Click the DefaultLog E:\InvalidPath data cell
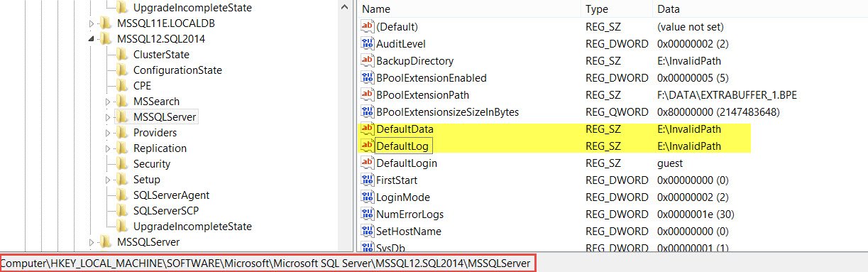 [x=689, y=146]
